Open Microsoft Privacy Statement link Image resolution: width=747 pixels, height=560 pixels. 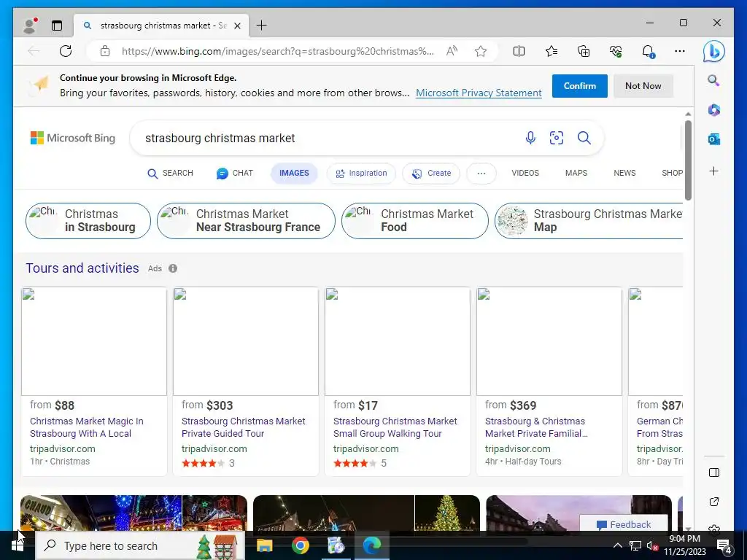point(479,93)
